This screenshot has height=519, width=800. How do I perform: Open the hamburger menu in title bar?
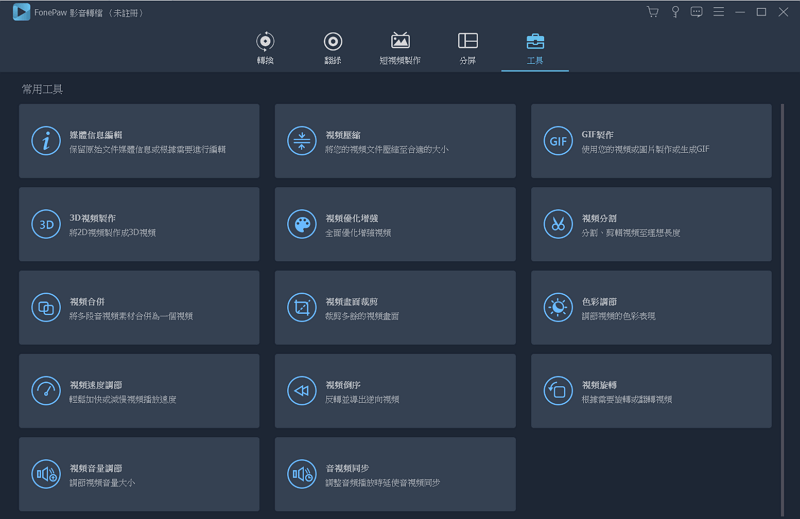pos(718,12)
